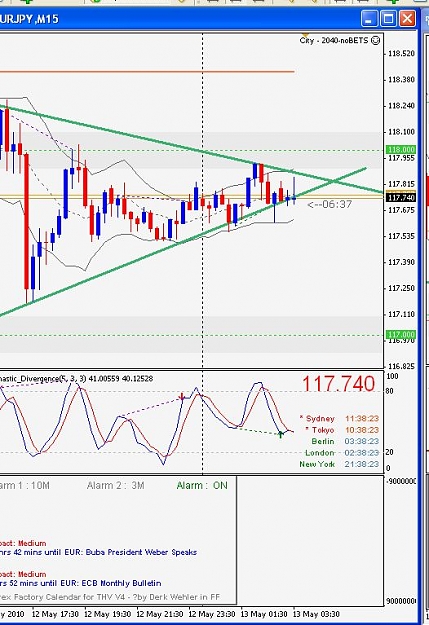
Task: Click the 'Alarm 1 : 10M' label
Action: pos(25,485)
